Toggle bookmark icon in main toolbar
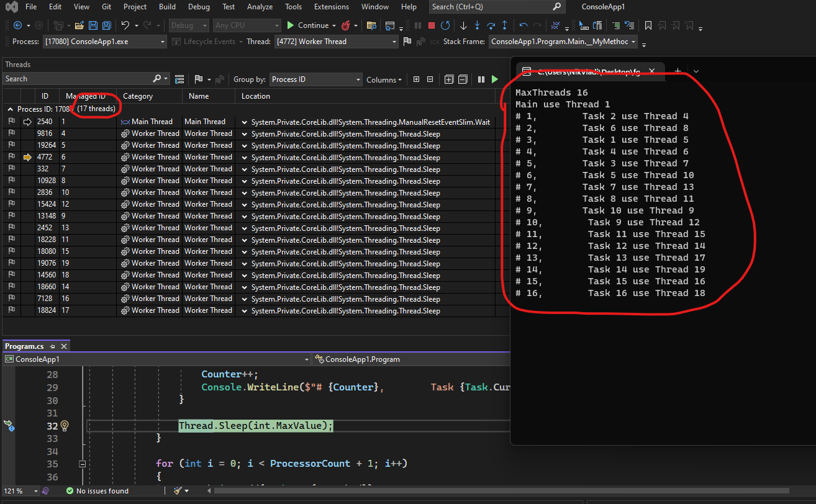Viewport: 816px width, 504px height. 648,25
